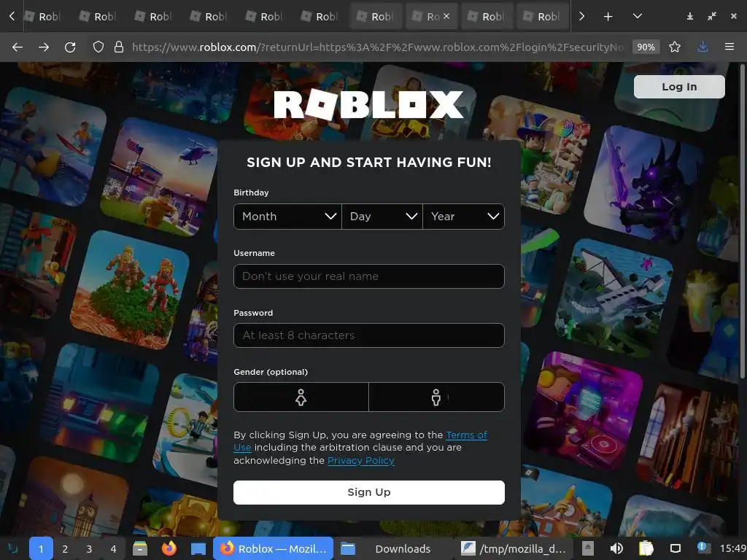Switch to workspace 2
The height and width of the screenshot is (560, 747).
65,548
